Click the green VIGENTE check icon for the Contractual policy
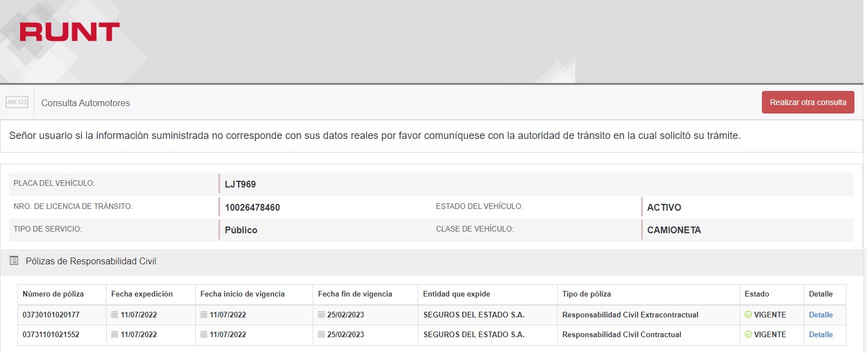This screenshot has width=868, height=353. [748, 334]
